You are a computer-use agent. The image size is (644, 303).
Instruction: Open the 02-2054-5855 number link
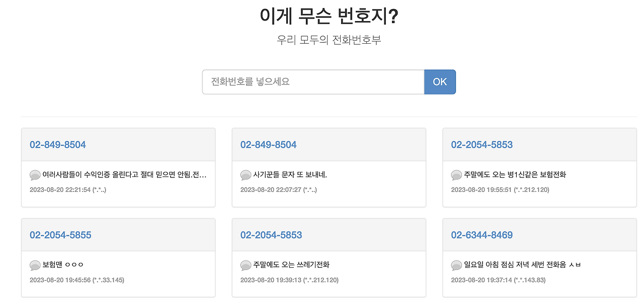click(60, 235)
